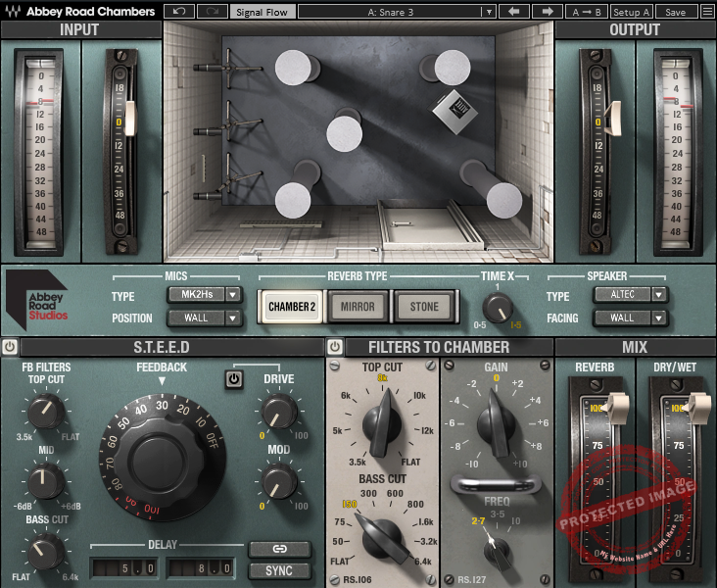
Task: Click the input level meter
Action: [40, 152]
